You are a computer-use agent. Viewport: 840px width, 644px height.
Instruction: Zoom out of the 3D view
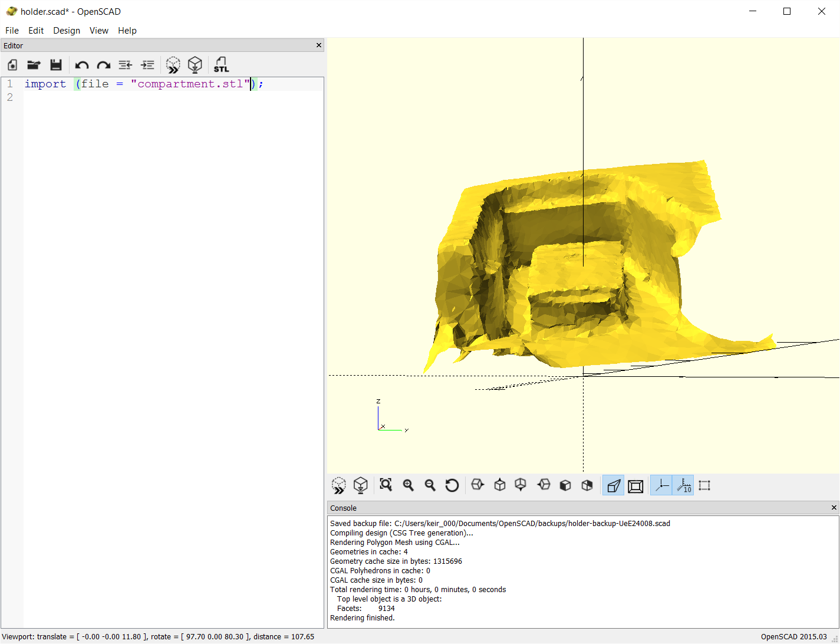[x=430, y=485]
